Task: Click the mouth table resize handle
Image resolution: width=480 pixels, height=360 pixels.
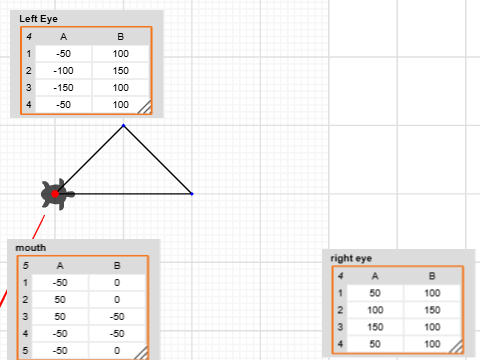Action: click(x=141, y=353)
